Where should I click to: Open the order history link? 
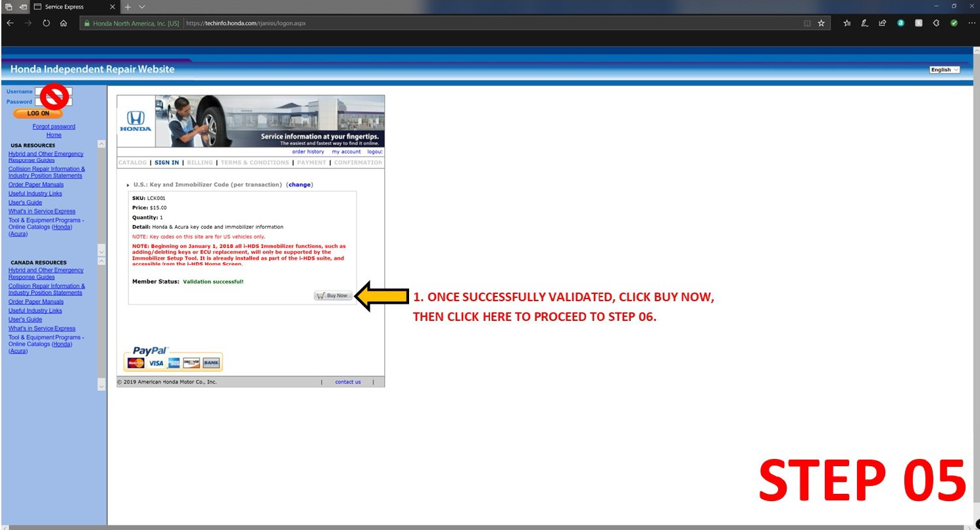(x=308, y=152)
